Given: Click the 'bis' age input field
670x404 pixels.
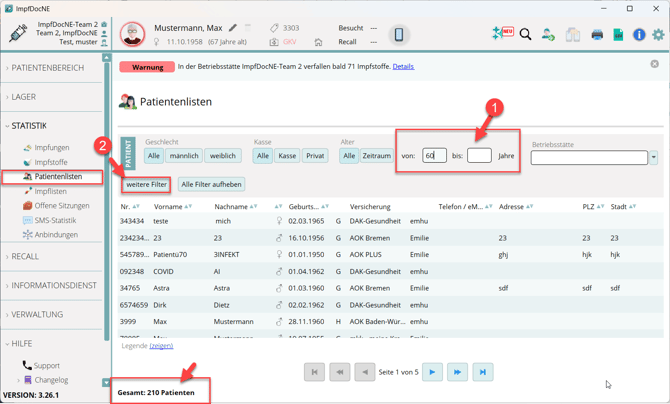Looking at the screenshot, I should coord(479,156).
